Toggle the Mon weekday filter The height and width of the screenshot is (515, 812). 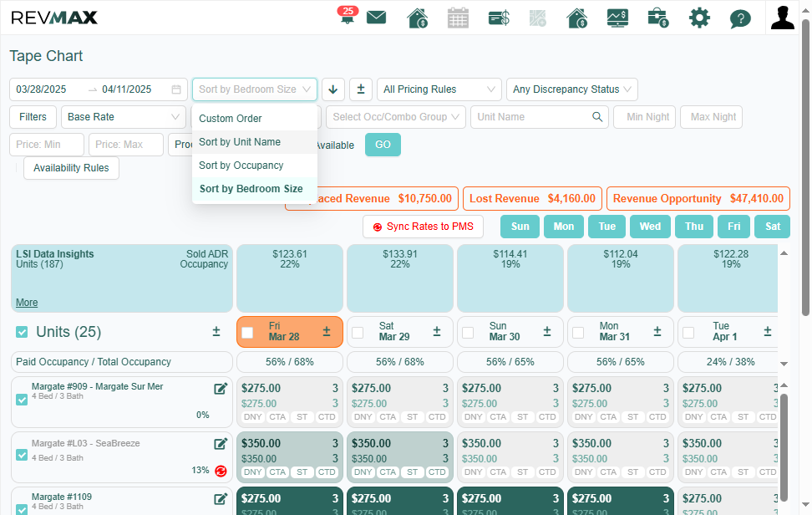(563, 227)
